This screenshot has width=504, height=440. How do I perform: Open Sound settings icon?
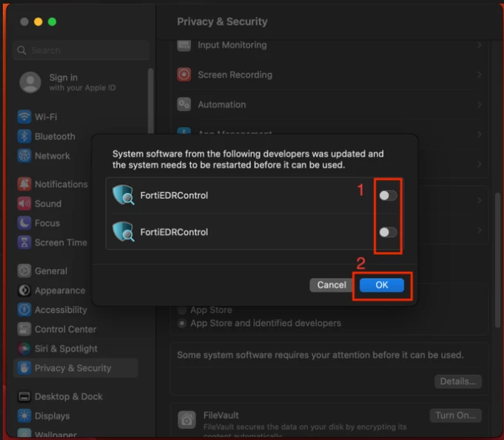24,203
